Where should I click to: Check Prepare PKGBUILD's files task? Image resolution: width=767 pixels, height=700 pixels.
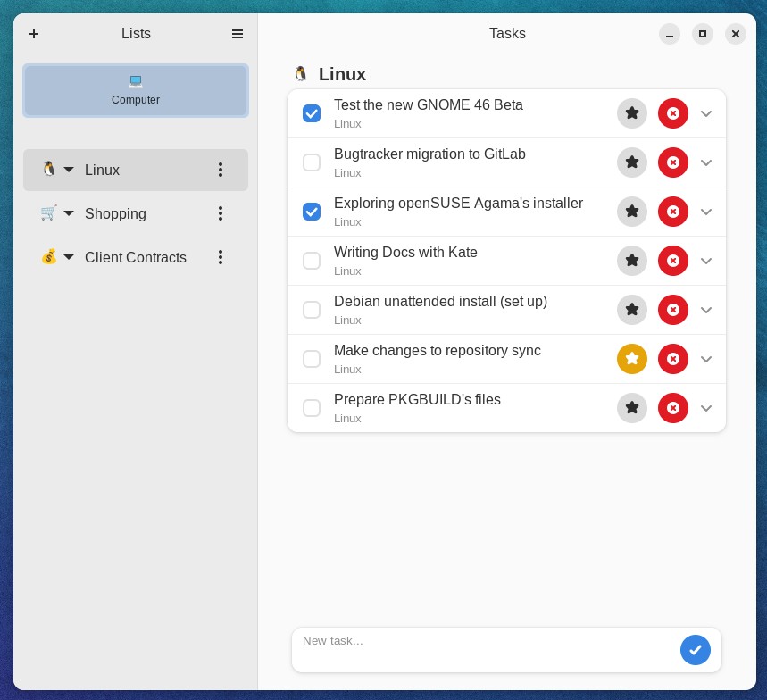pos(312,408)
